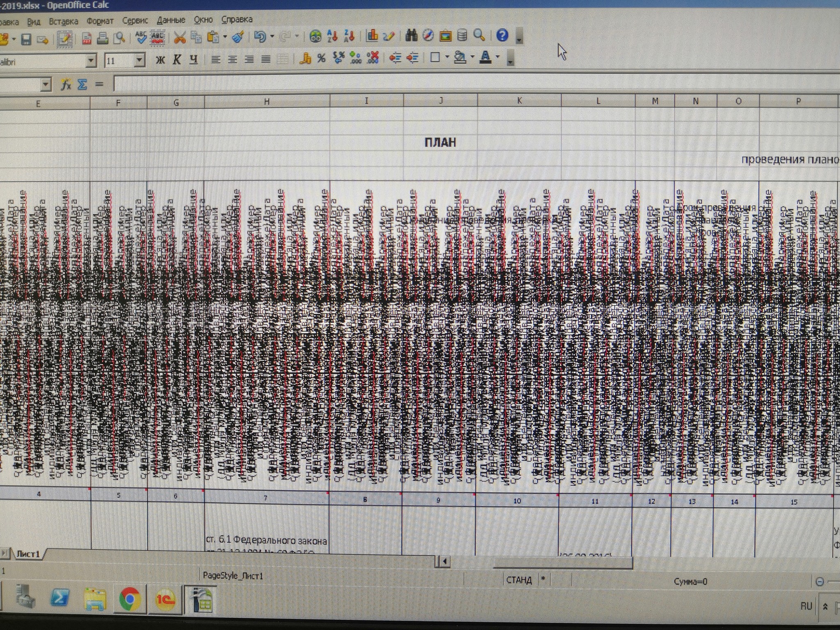Expand the font name dropdown
This screenshot has width=840, height=630.
click(x=91, y=61)
